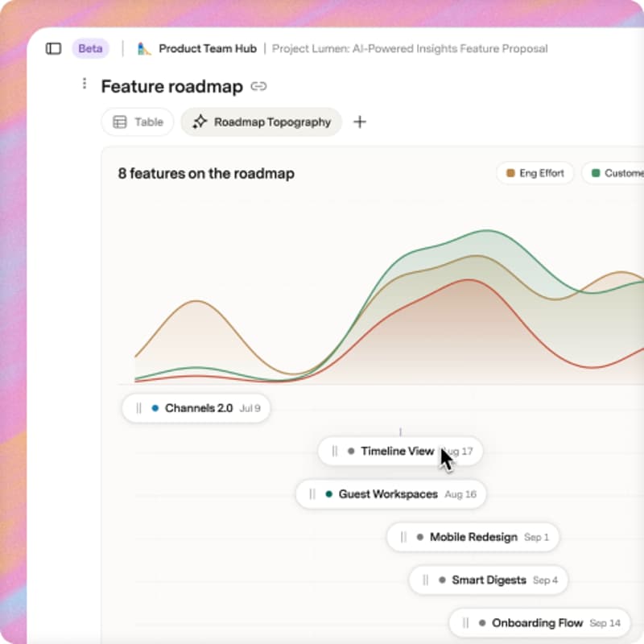Select the Smart Digests feature card
Image resolution: width=644 pixels, height=644 pixels.
pyautogui.click(x=489, y=580)
